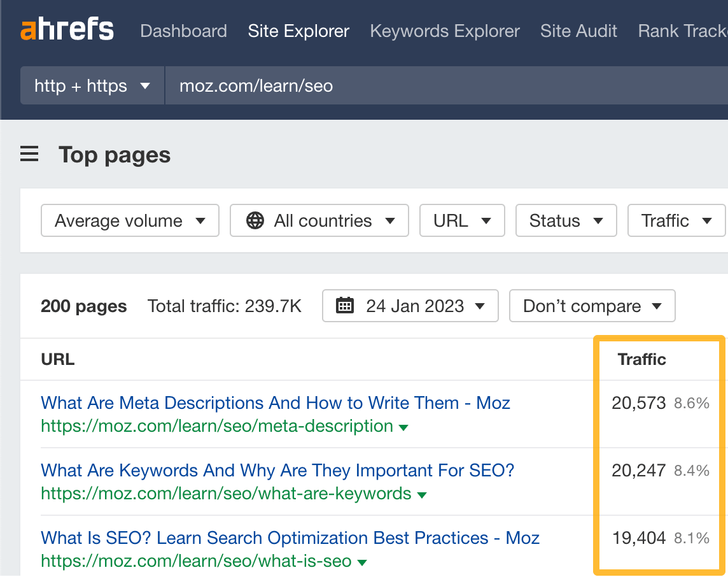Open the What Are Meta Descriptions article link

click(x=275, y=402)
